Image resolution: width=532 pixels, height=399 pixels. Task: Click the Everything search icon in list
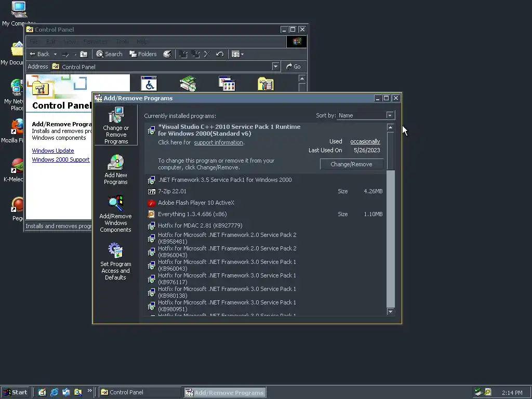tap(151, 215)
